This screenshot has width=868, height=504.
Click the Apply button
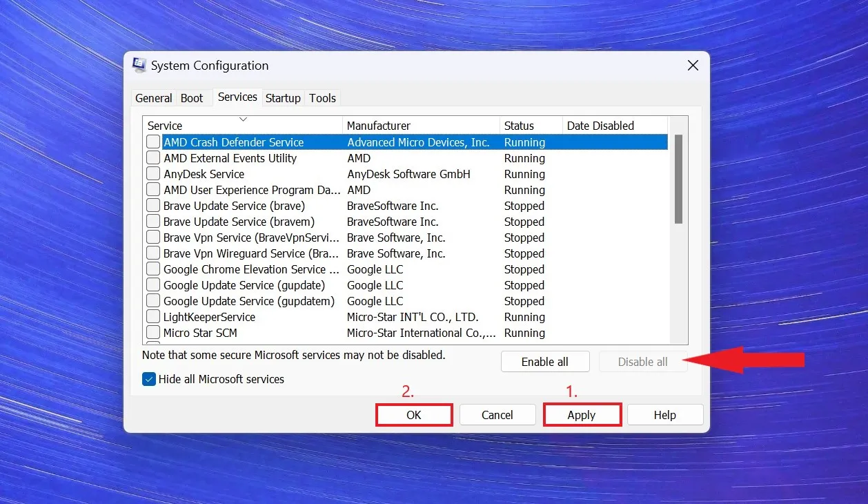tap(582, 415)
